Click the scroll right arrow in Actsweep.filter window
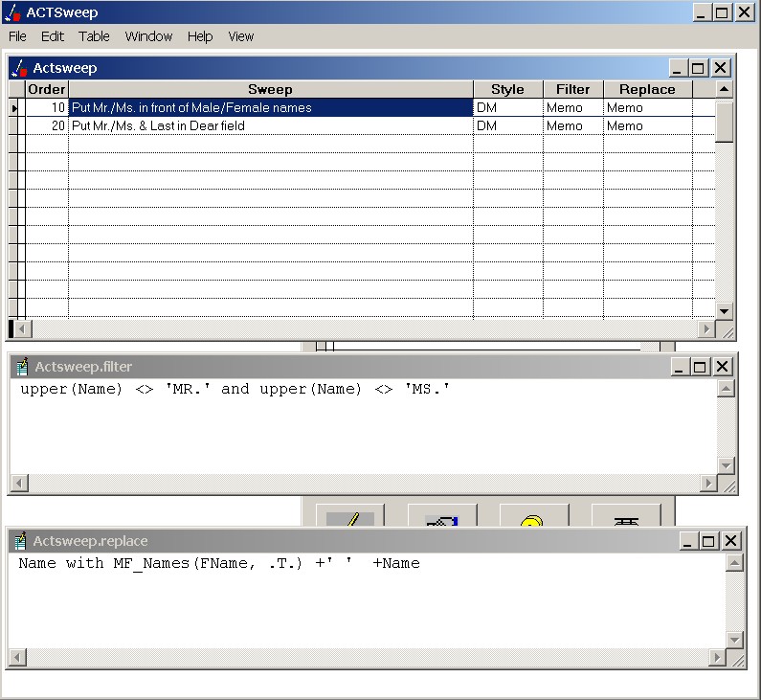Image resolution: width=761 pixels, height=700 pixels. pyautogui.click(x=708, y=483)
